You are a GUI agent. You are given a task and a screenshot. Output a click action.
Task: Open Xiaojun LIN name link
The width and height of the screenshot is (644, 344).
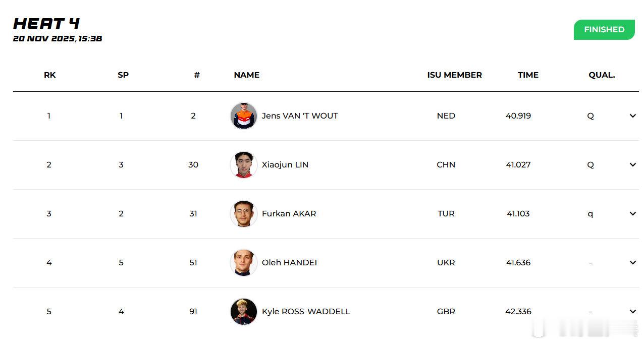pos(285,164)
